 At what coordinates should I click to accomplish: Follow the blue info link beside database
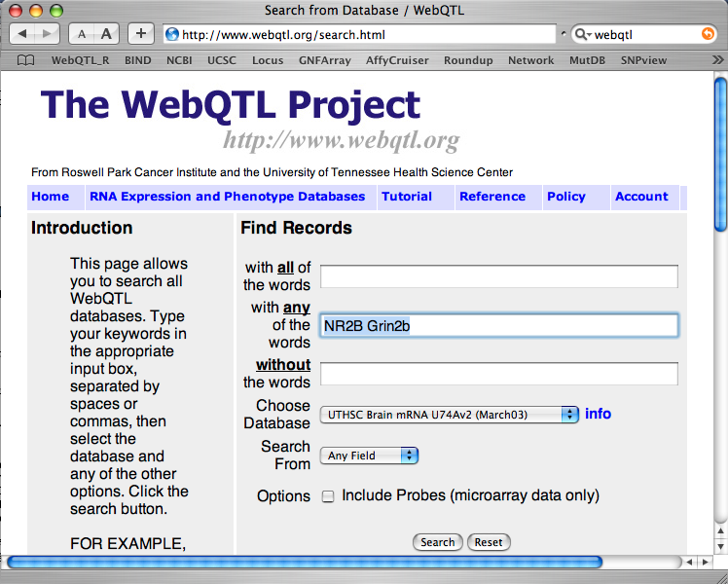click(x=598, y=414)
